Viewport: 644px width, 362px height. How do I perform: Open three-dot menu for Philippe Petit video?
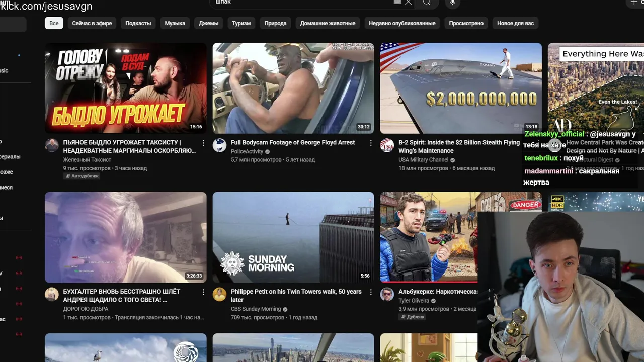point(371,292)
